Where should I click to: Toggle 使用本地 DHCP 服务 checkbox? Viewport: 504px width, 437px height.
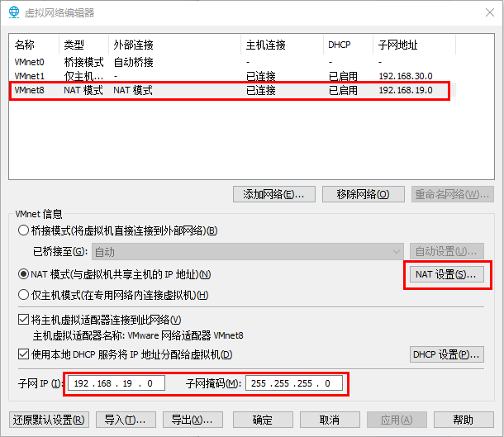(x=23, y=354)
